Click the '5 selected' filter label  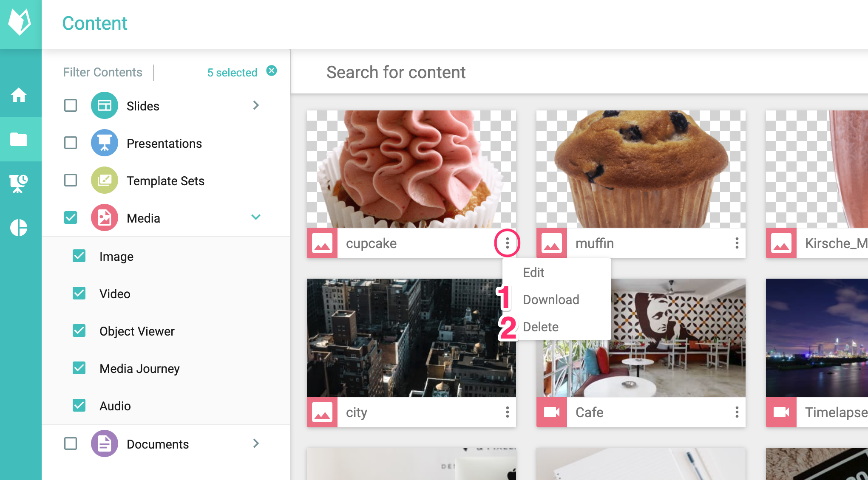coord(232,73)
